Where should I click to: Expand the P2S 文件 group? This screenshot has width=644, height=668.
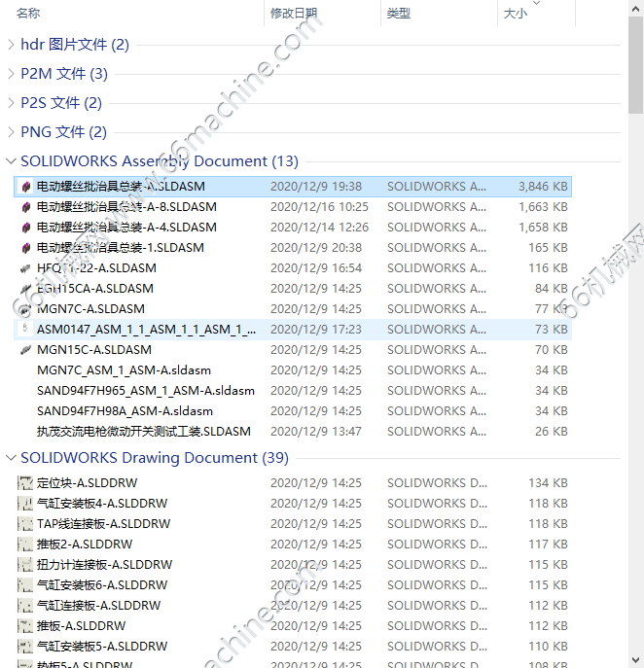click(x=11, y=103)
